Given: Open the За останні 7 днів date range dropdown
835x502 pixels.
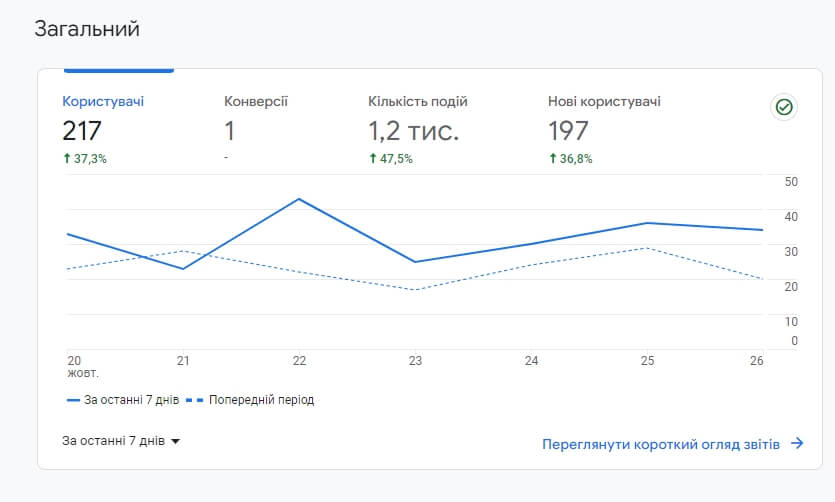Looking at the screenshot, I should pyautogui.click(x=121, y=441).
